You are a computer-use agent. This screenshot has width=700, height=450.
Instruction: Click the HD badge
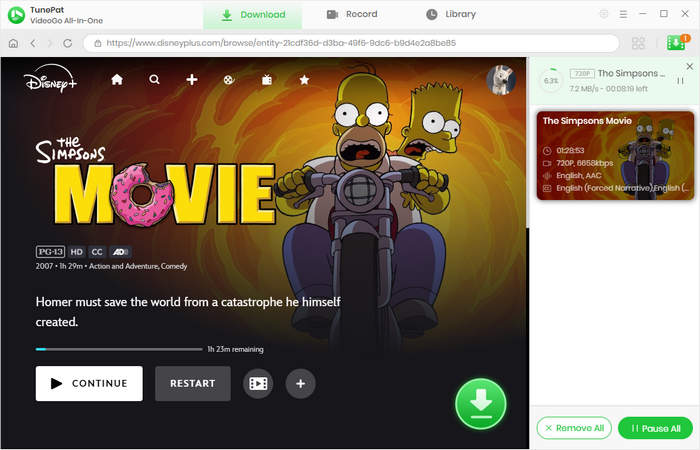tap(77, 252)
